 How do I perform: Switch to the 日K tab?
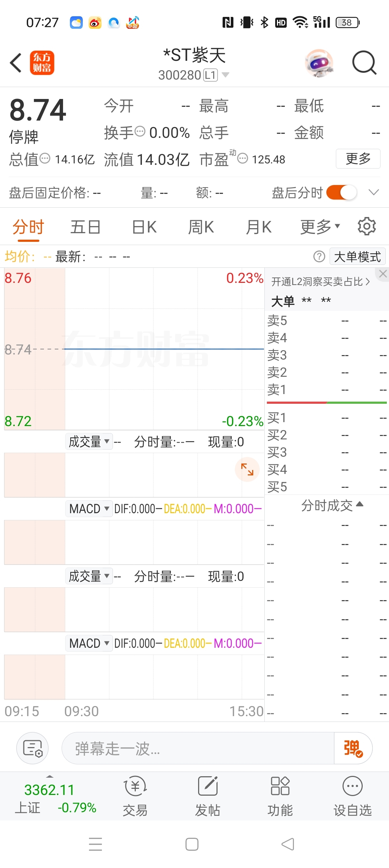coord(144,227)
